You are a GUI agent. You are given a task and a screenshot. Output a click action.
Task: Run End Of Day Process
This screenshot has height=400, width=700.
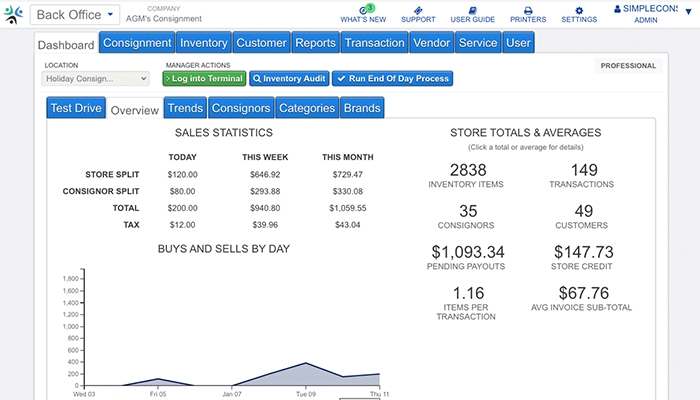coord(393,78)
